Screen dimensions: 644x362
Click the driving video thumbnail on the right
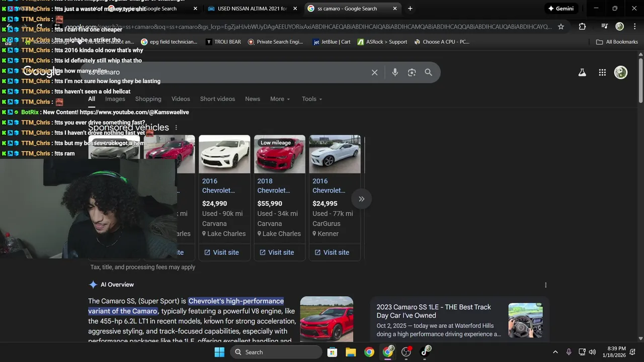click(x=525, y=320)
